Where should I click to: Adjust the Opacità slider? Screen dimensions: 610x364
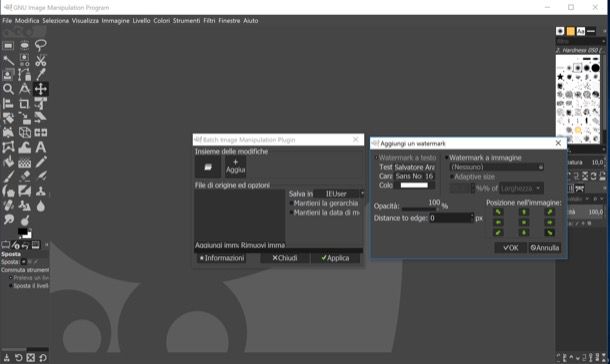[x=419, y=208]
